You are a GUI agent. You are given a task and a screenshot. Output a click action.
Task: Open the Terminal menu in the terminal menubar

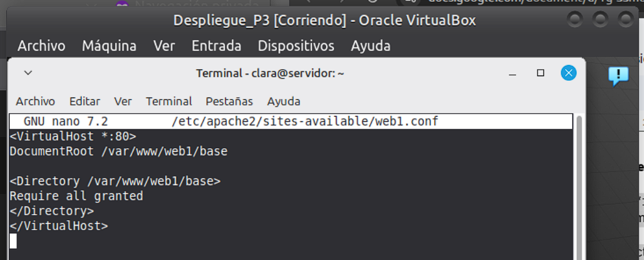(169, 101)
